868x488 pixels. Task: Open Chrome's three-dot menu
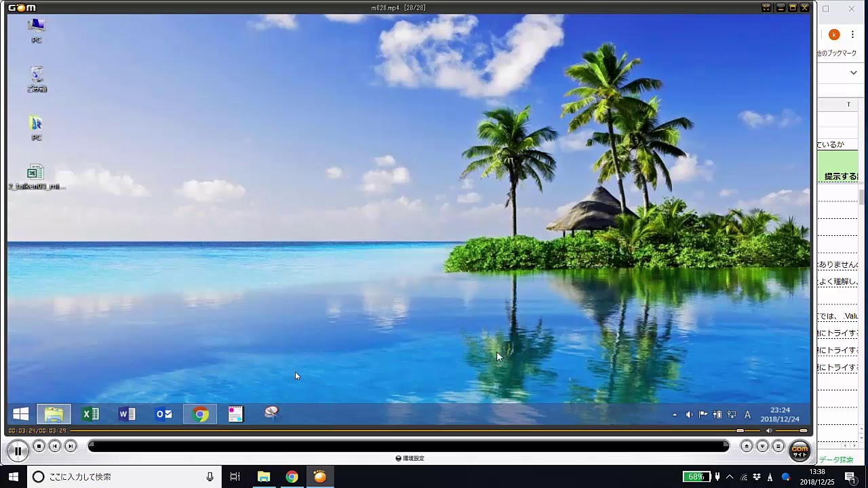click(x=852, y=35)
